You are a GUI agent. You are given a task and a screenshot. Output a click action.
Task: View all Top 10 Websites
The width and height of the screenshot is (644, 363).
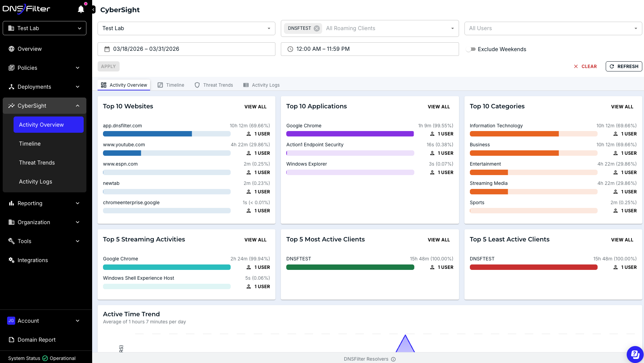click(255, 107)
